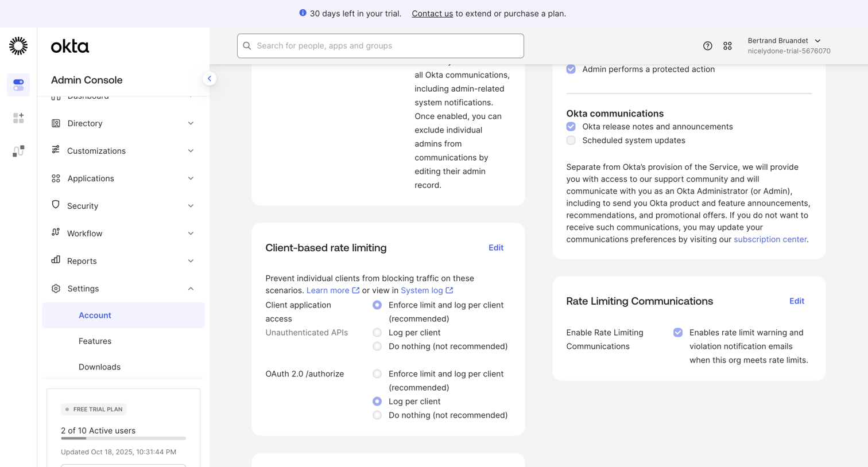Expand the Customizations menu chevron
Screen dimensions: 868x467
(191, 151)
